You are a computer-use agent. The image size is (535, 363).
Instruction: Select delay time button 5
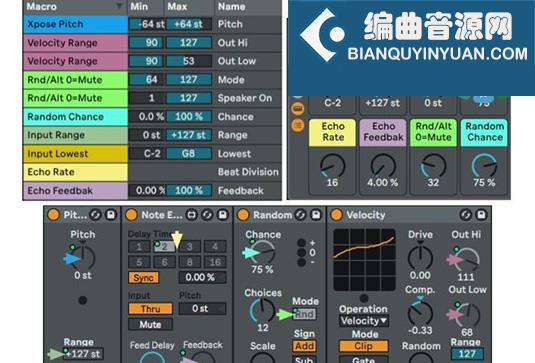tap(139, 262)
